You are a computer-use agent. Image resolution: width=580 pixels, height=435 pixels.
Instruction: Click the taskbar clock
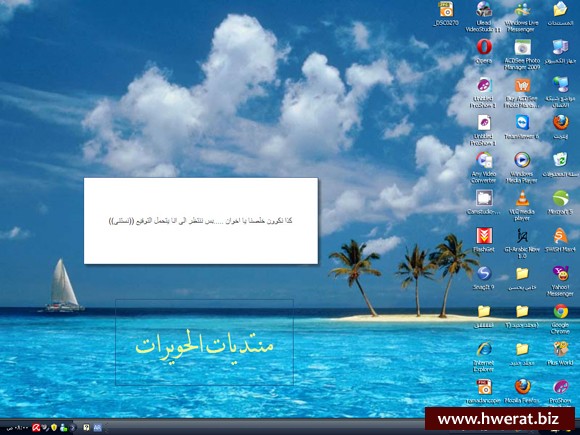click(x=18, y=428)
